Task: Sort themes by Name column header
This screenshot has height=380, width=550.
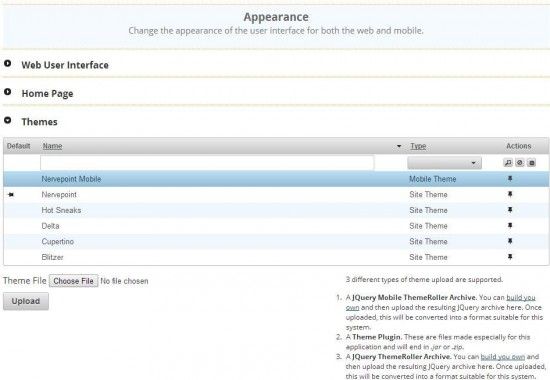Action: (x=53, y=146)
